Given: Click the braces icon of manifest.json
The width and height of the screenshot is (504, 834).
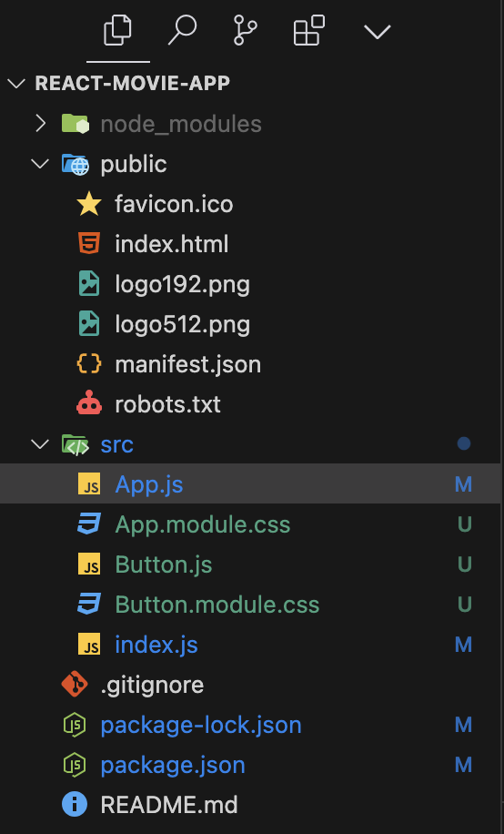Looking at the screenshot, I should (89, 364).
